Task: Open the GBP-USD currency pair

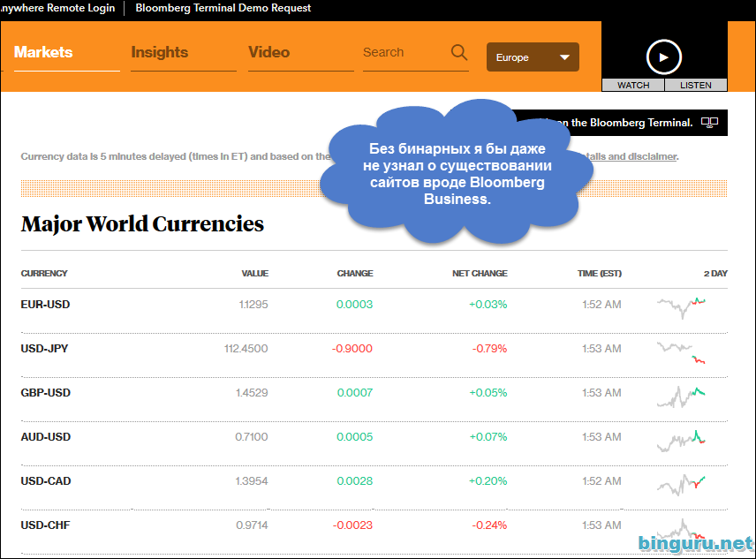Action: click(46, 393)
